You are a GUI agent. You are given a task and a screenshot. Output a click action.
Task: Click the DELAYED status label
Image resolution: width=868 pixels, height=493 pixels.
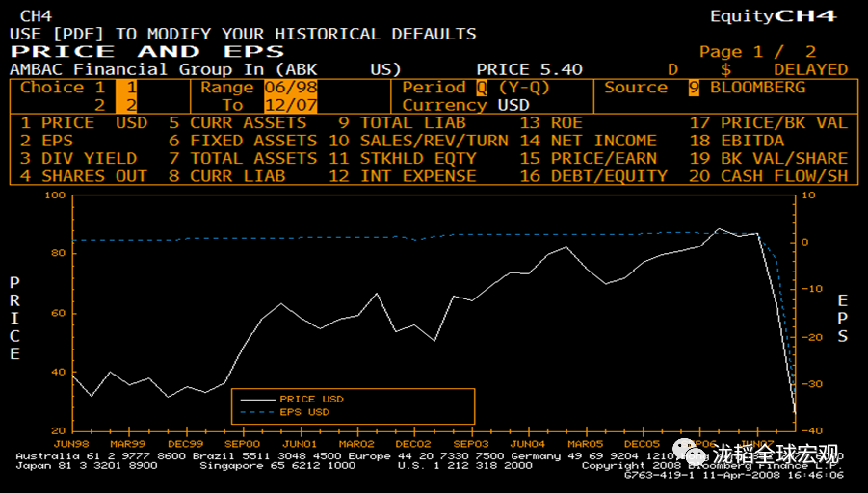point(811,69)
